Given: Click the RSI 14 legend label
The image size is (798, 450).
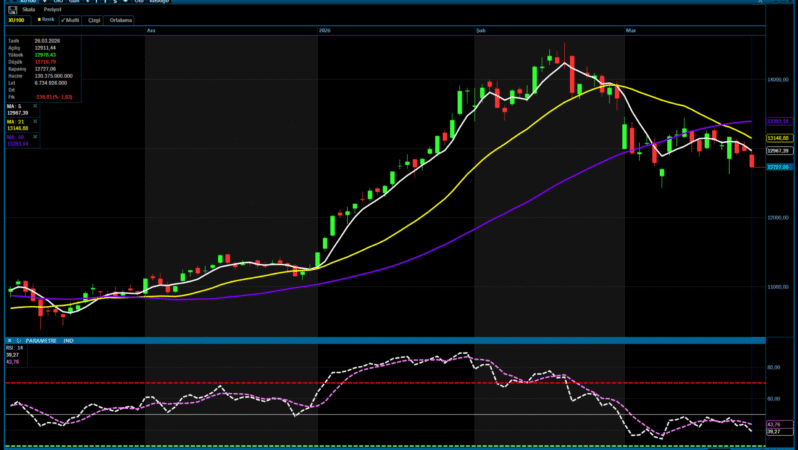Looking at the screenshot, I should [14, 347].
